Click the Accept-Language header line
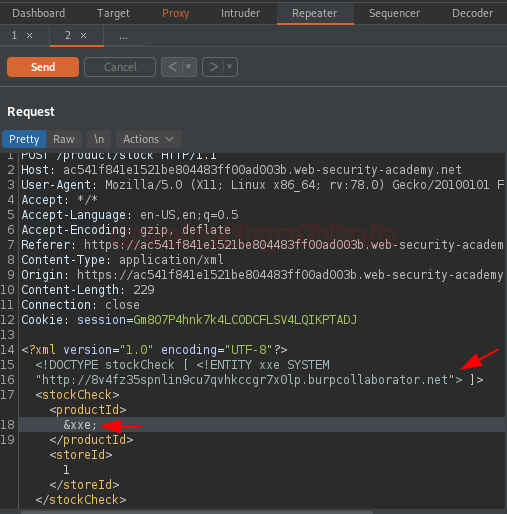This screenshot has height=514, width=507. pyautogui.click(x=130, y=215)
